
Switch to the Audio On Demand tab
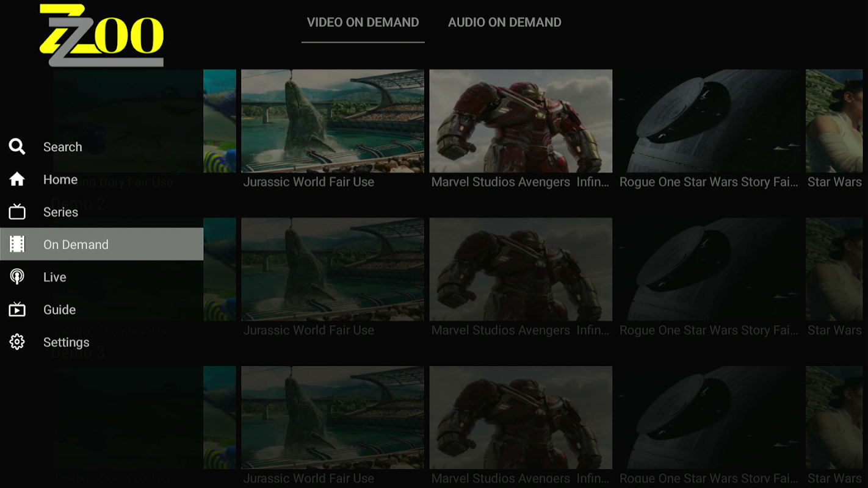tap(505, 23)
